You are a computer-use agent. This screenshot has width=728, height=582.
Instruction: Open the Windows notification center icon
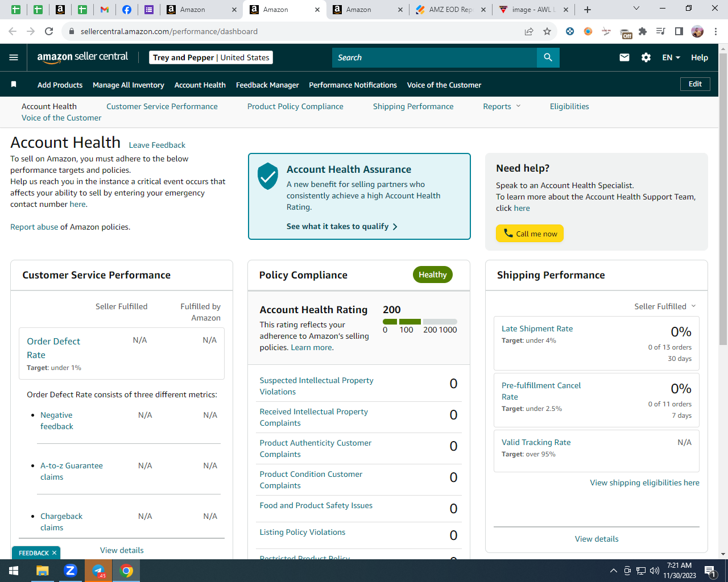710,571
